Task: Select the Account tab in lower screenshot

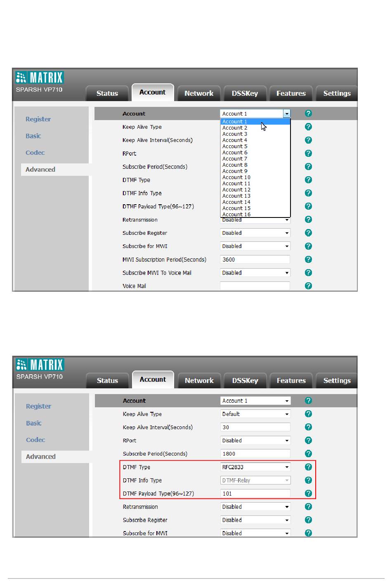Action: coord(153,380)
